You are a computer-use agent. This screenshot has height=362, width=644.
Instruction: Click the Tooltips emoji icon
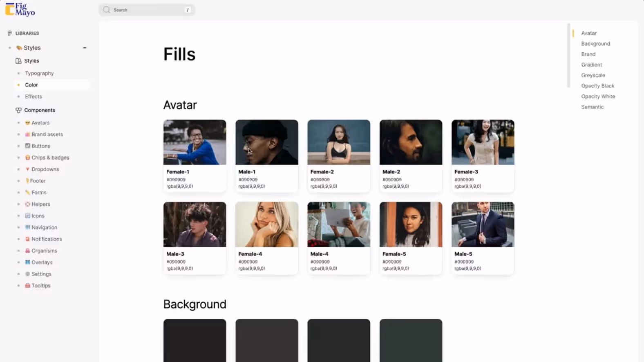coord(27,286)
